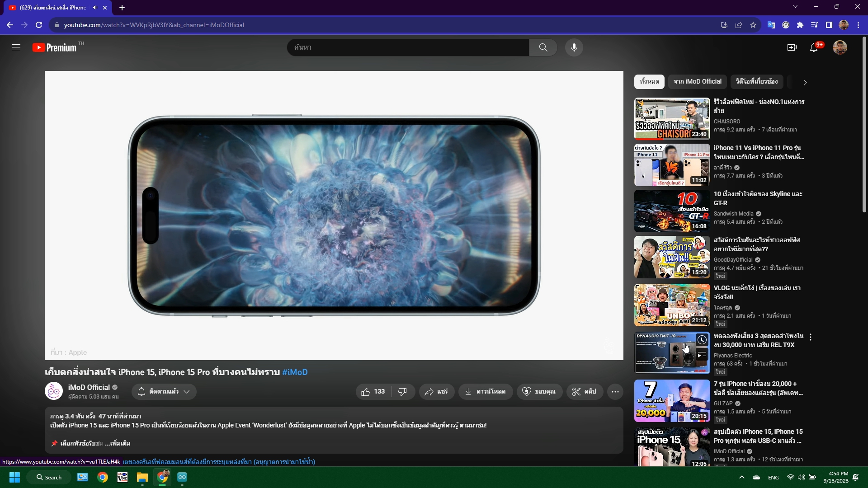
Task: Open options menu for speaker test video
Action: 811,337
